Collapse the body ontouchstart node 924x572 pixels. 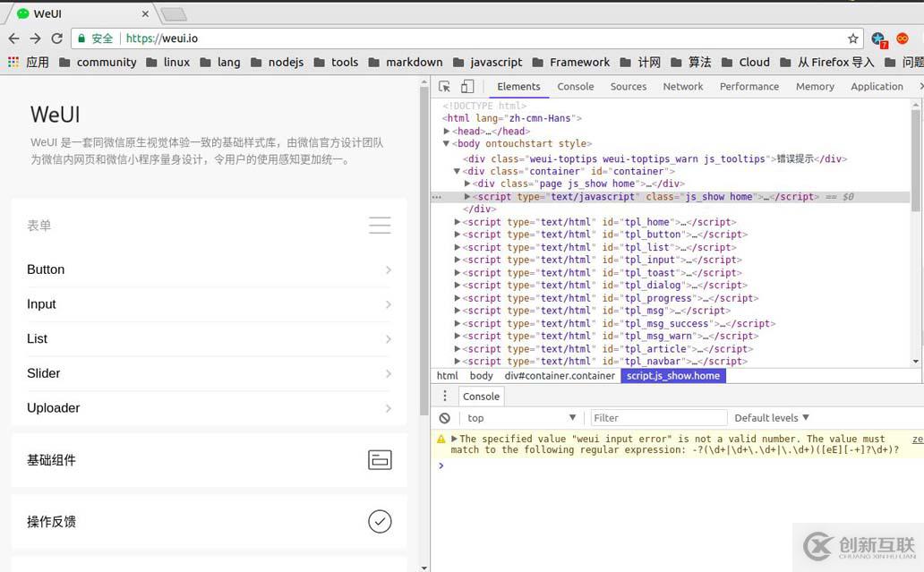pos(446,142)
